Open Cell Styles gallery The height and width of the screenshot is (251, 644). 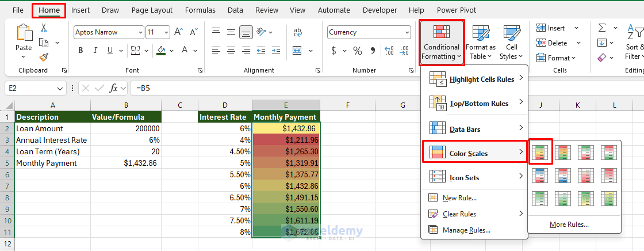coord(511,43)
